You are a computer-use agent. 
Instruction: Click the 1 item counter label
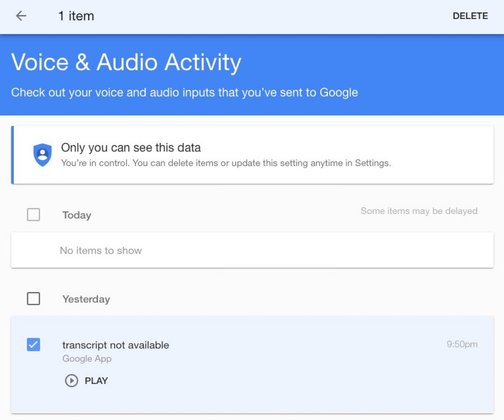[76, 16]
